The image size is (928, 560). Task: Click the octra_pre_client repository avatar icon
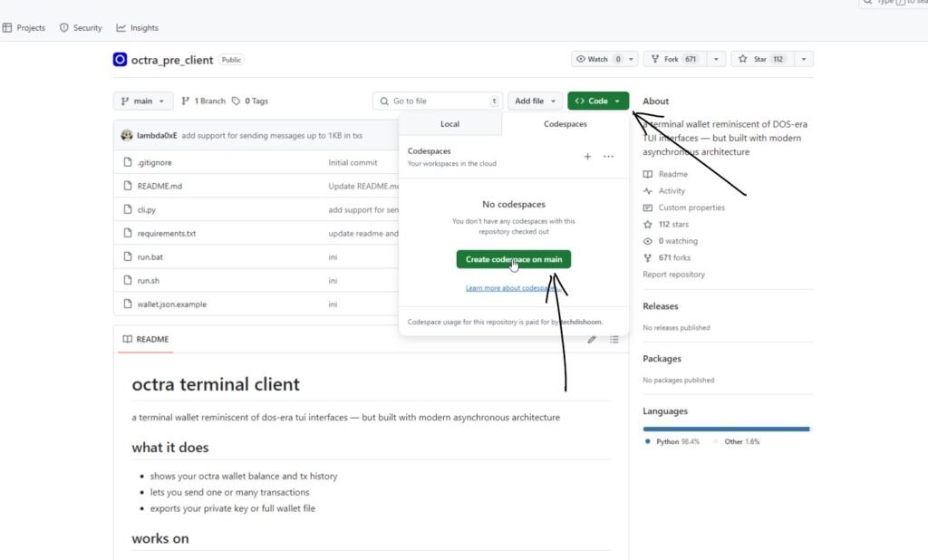pos(120,60)
